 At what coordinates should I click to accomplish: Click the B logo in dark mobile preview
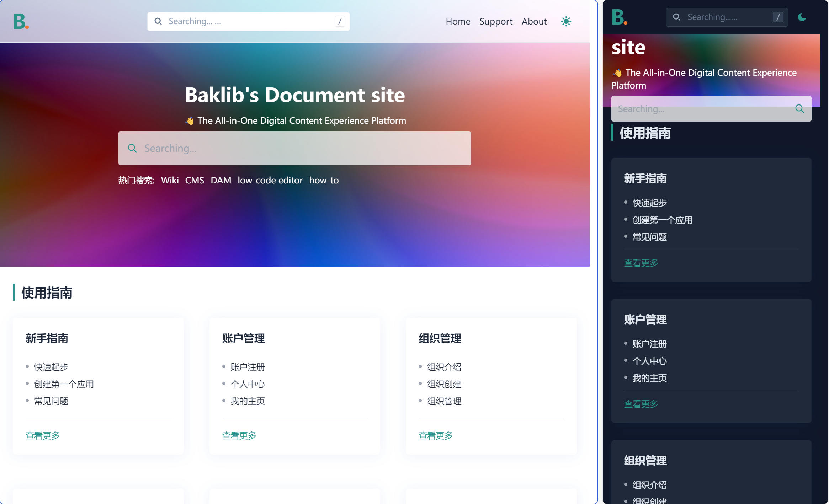(x=619, y=17)
